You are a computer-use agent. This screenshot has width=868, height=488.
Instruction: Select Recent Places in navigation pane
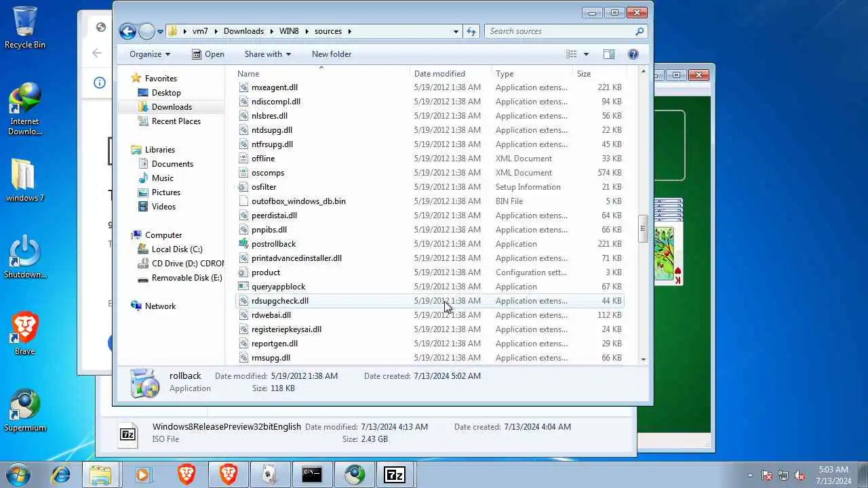[x=176, y=121]
